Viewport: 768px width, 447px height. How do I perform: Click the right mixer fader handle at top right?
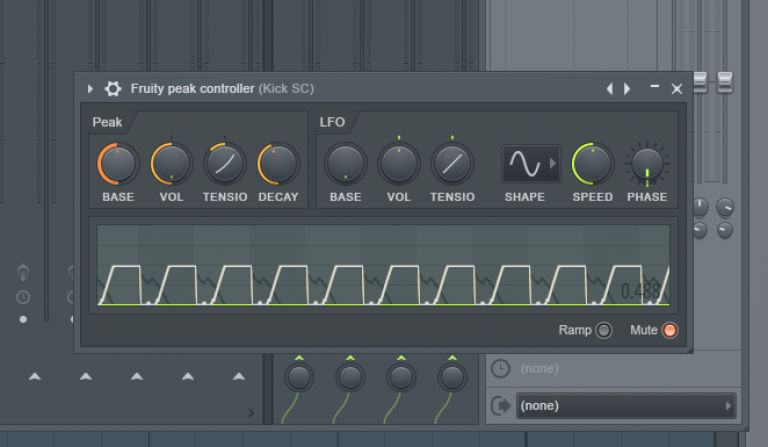coord(725,82)
